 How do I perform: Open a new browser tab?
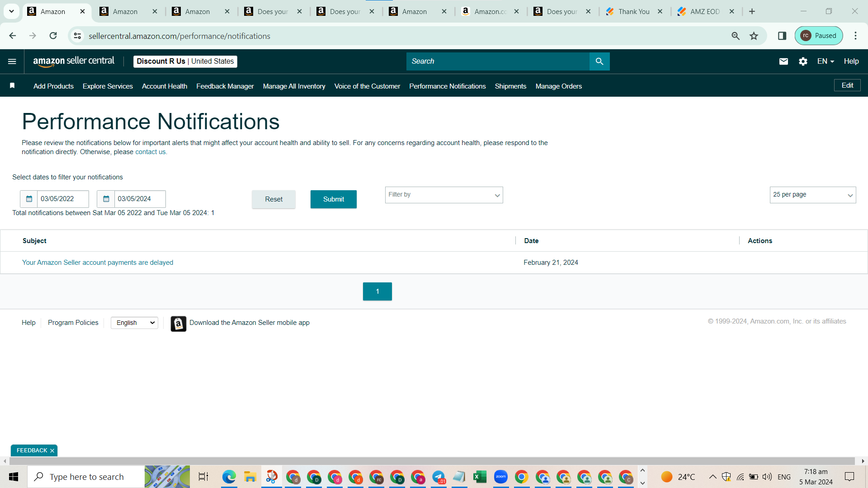pos(752,12)
